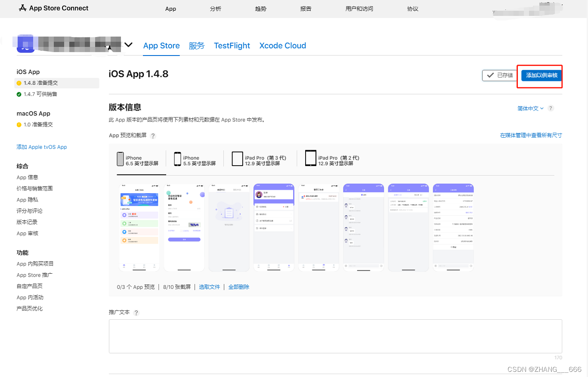Image resolution: width=588 pixels, height=377 pixels.
Task: Open App Store 推广 in sidebar
Action: click(34, 275)
